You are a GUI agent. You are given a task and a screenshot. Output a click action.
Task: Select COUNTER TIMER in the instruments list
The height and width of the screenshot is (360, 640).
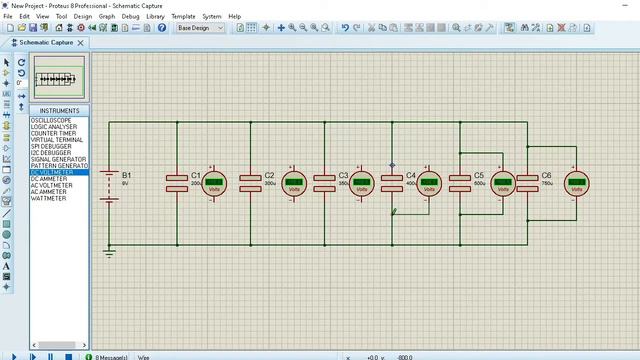pyautogui.click(x=53, y=133)
